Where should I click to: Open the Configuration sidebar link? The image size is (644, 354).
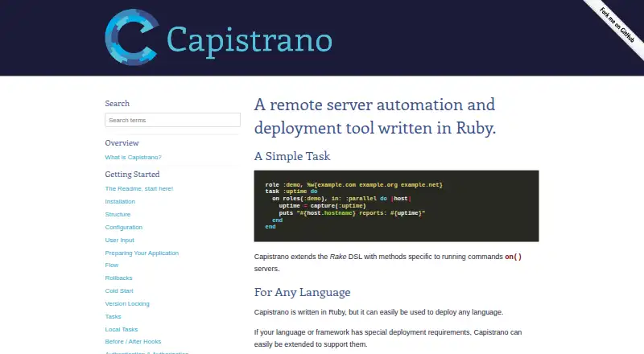[124, 227]
